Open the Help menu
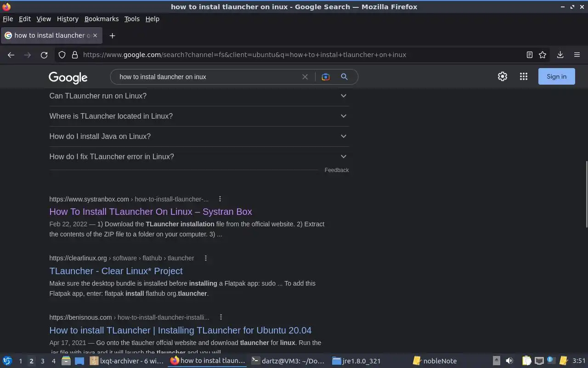The image size is (588, 368). [152, 19]
